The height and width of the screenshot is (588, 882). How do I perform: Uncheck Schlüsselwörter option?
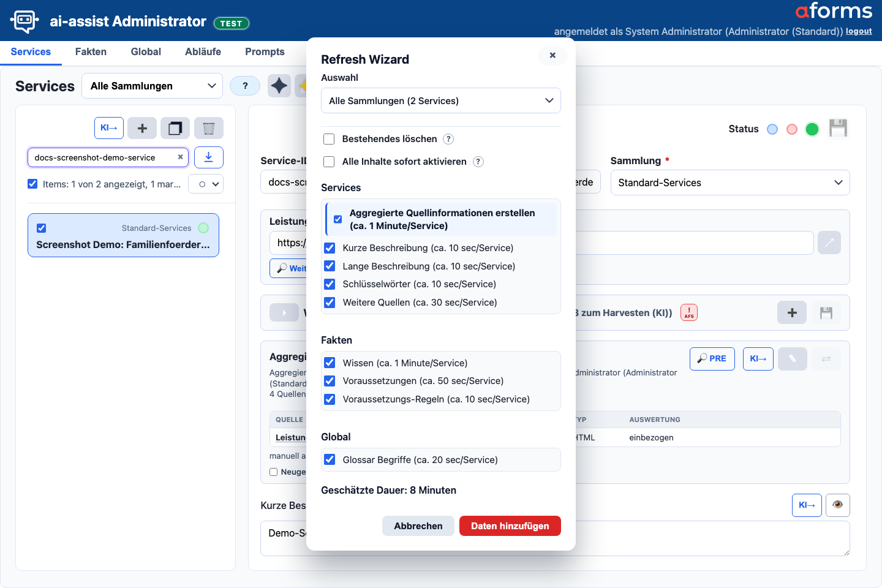click(330, 284)
